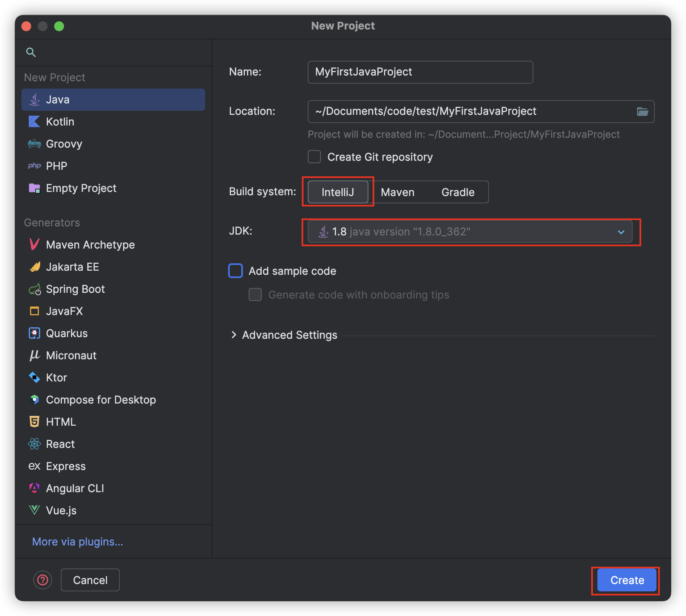Expand the Advanced Settings section
686x616 pixels.
click(x=234, y=335)
